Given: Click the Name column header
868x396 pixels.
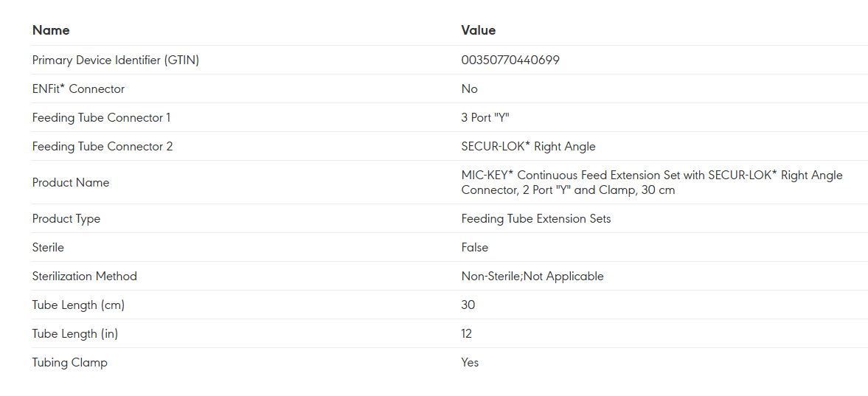Looking at the screenshot, I should tap(51, 30).
